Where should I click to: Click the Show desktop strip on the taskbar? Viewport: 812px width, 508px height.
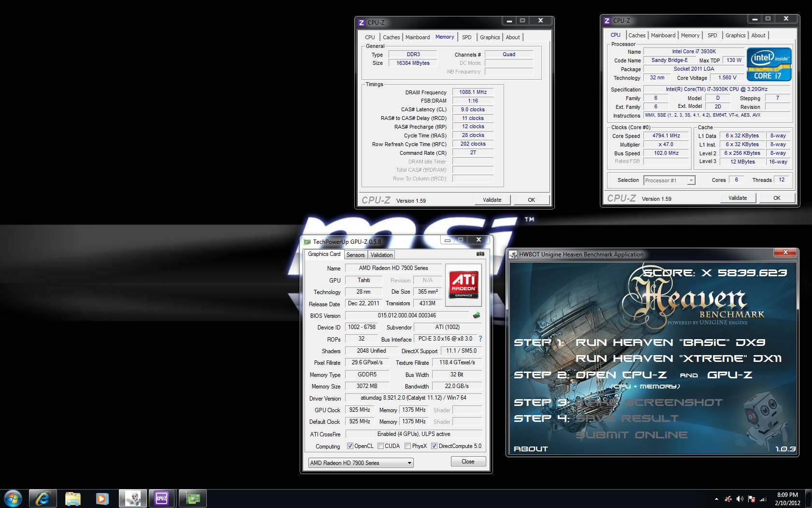coord(809,498)
